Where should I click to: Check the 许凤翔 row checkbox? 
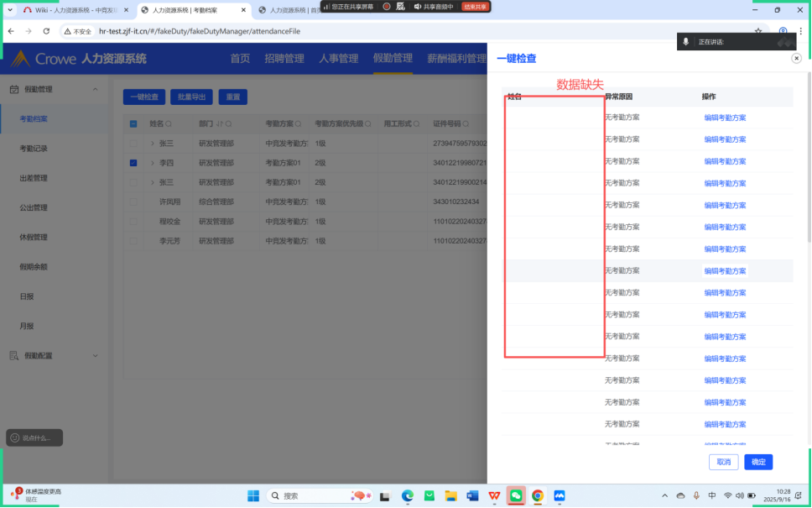pyautogui.click(x=133, y=202)
